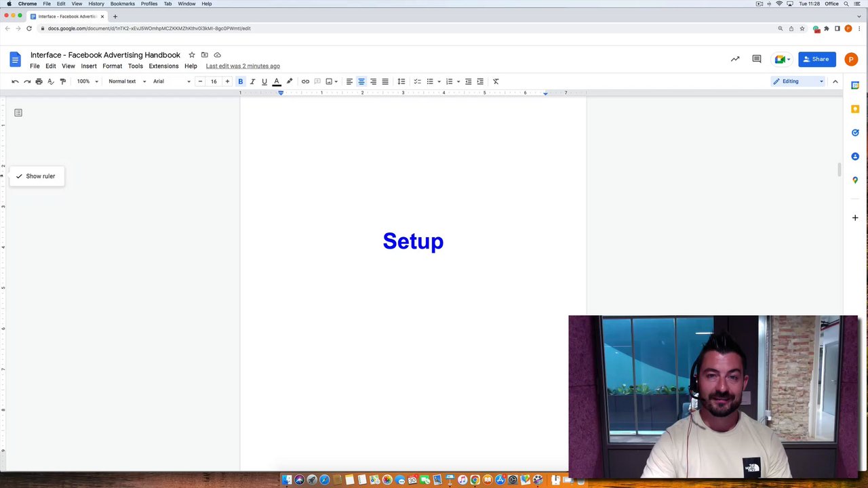Open the comment history icon
This screenshot has height=488, width=868.
tap(757, 59)
